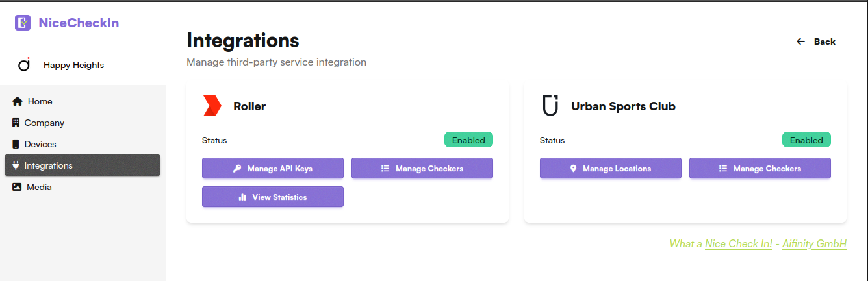The width and height of the screenshot is (868, 281).
Task: Click Status label in Urban Sports Club card
Action: pyautogui.click(x=552, y=140)
